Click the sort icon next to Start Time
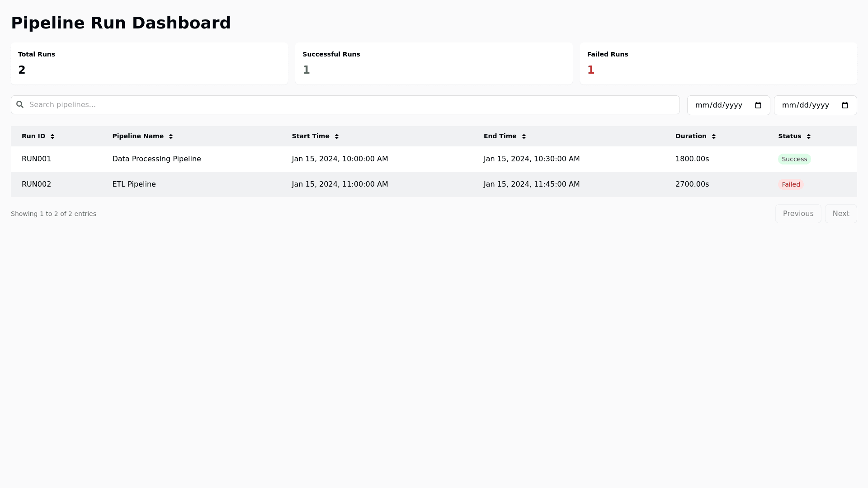868x488 pixels. click(337, 136)
